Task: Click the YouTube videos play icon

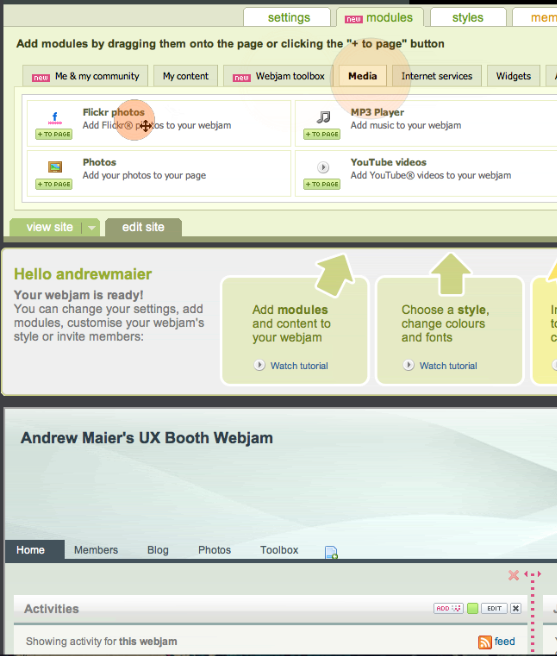Action: [323, 167]
